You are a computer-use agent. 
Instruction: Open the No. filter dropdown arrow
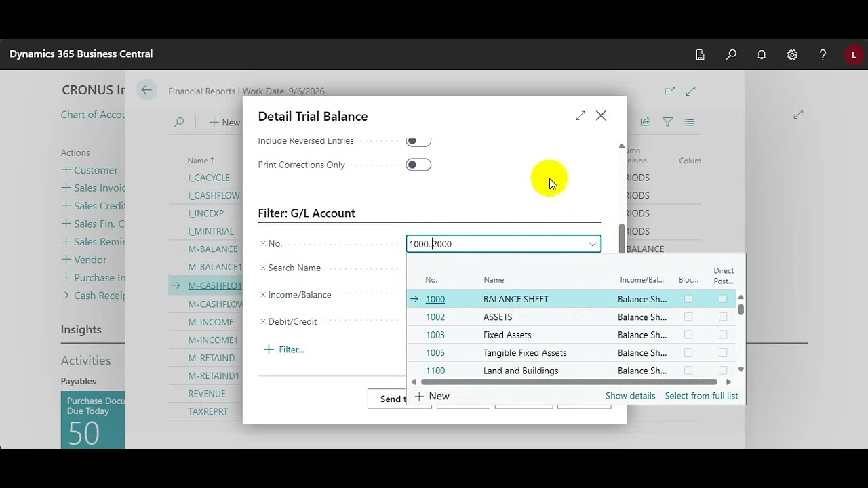[x=593, y=244]
